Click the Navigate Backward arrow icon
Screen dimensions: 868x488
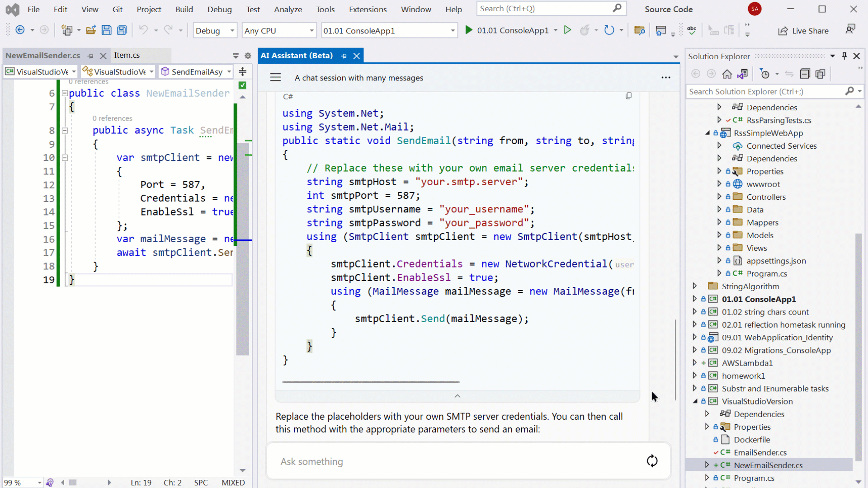pos(20,30)
